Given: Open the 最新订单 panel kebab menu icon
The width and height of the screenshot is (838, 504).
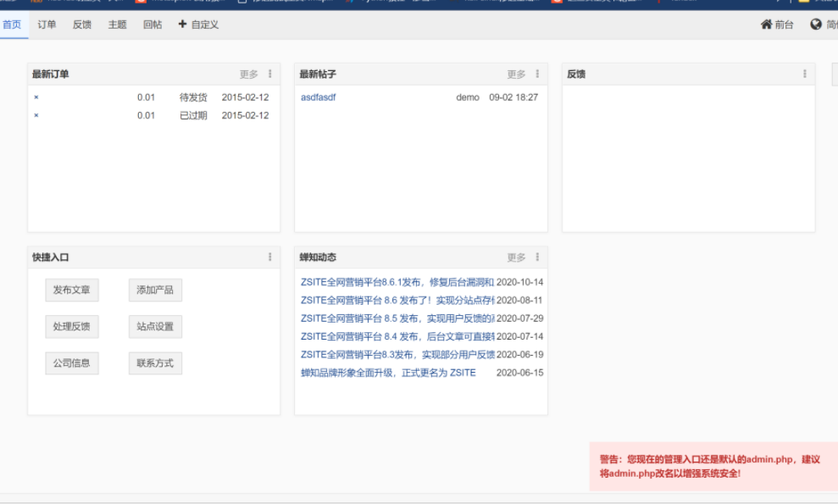Looking at the screenshot, I should pyautogui.click(x=270, y=74).
